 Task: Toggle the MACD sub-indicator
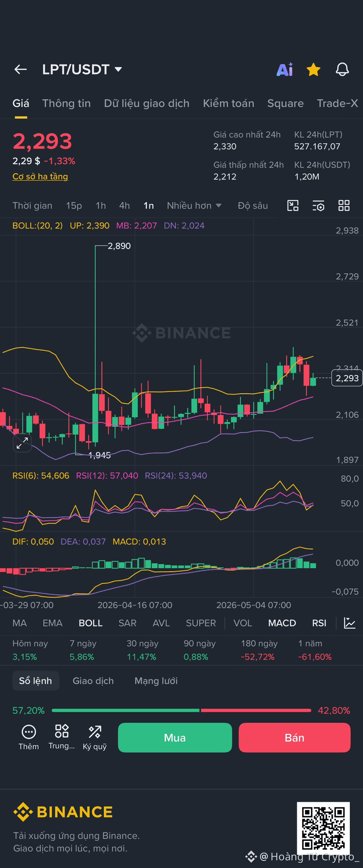pos(282,623)
